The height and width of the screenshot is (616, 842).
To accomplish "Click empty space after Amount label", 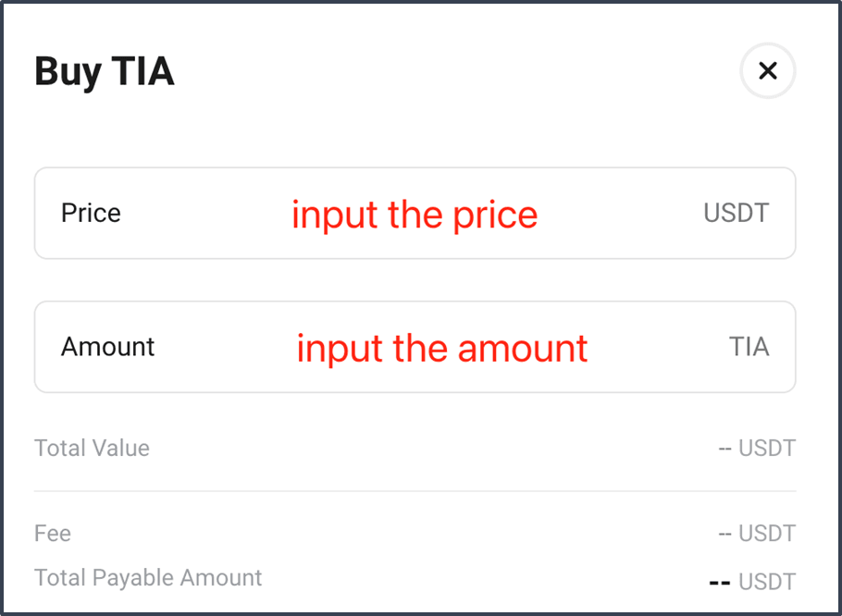I will click(x=226, y=347).
